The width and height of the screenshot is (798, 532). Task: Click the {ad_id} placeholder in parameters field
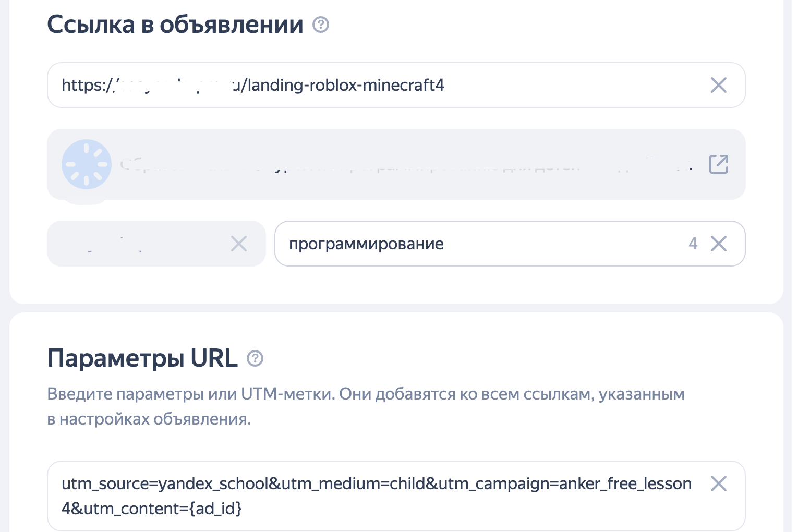point(215,509)
